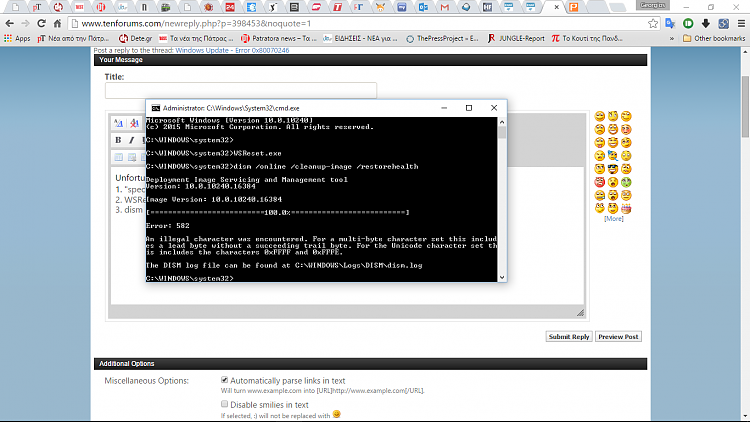Open the Apps shortcut in bookmarks bar

pyautogui.click(x=17, y=38)
